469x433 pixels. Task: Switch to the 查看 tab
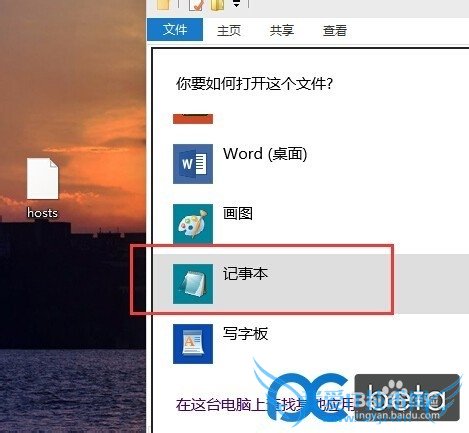pos(335,31)
